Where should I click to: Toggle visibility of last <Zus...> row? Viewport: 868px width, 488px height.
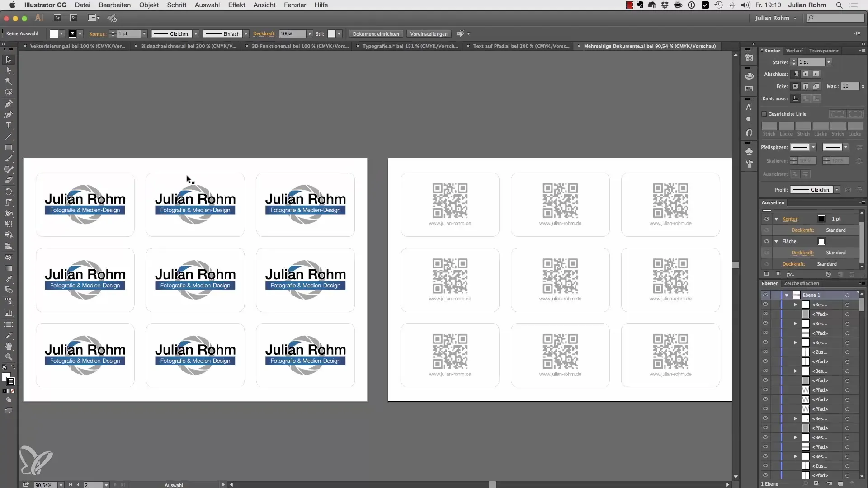tap(765, 465)
